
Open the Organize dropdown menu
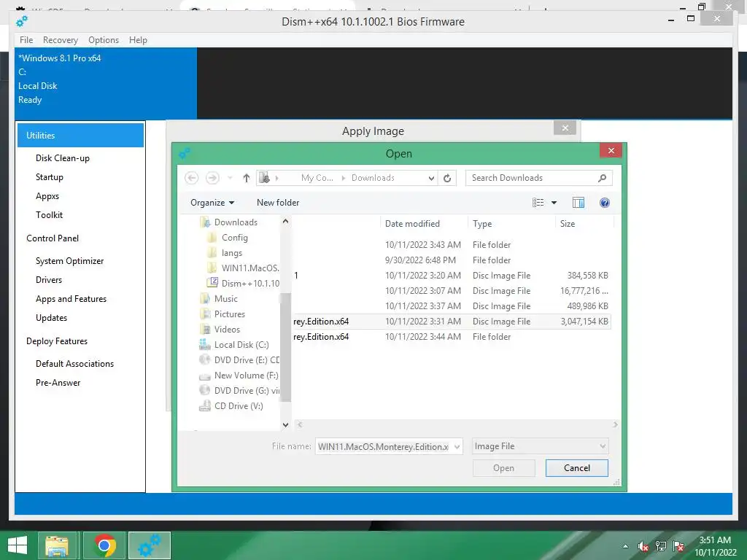point(212,203)
